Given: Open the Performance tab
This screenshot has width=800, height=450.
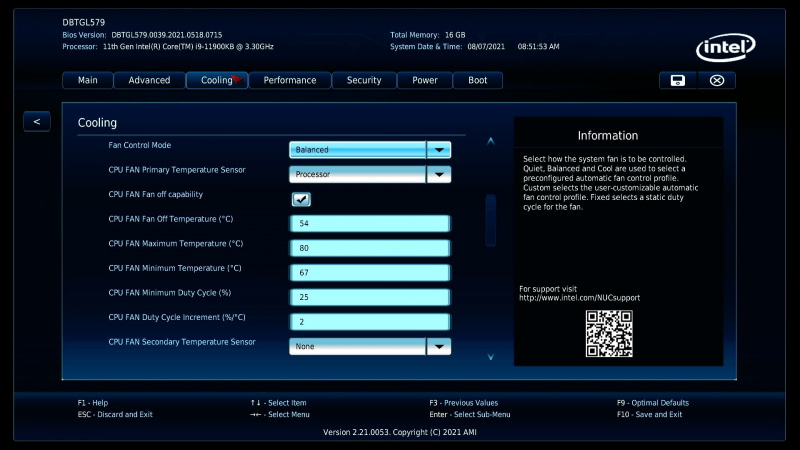Looking at the screenshot, I should [290, 80].
